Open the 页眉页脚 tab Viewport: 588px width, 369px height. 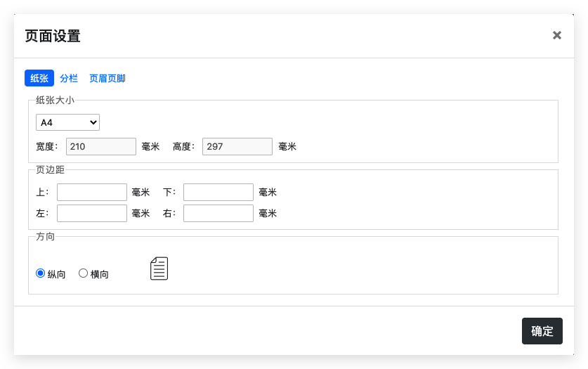point(107,78)
